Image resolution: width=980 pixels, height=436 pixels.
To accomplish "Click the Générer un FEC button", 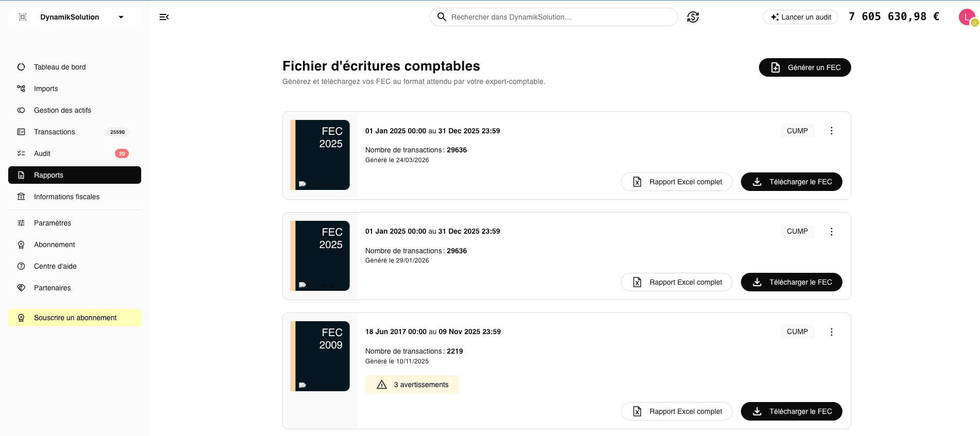I will (x=805, y=67).
